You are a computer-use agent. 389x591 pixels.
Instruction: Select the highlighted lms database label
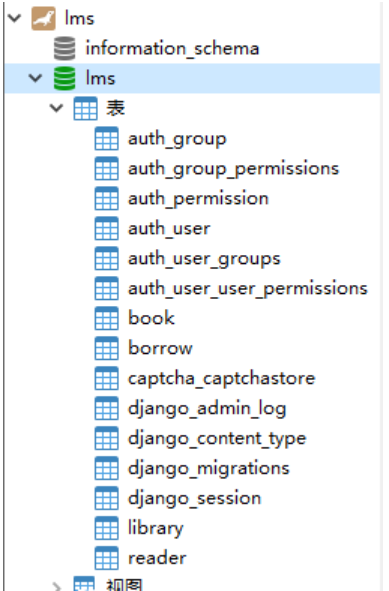point(100,78)
